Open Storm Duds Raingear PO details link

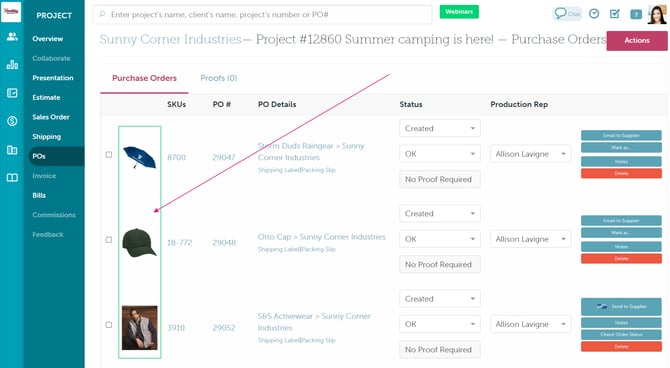click(311, 152)
